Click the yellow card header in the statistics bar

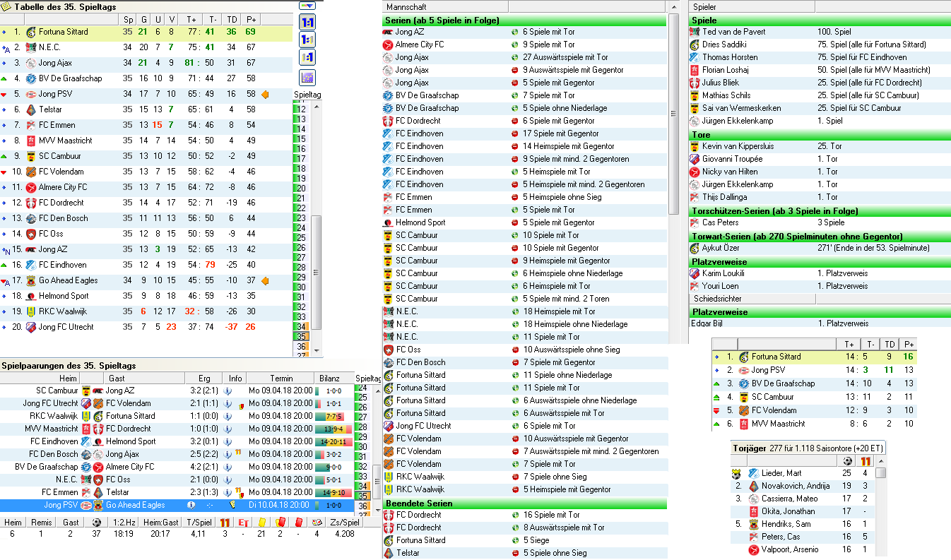[x=261, y=523]
